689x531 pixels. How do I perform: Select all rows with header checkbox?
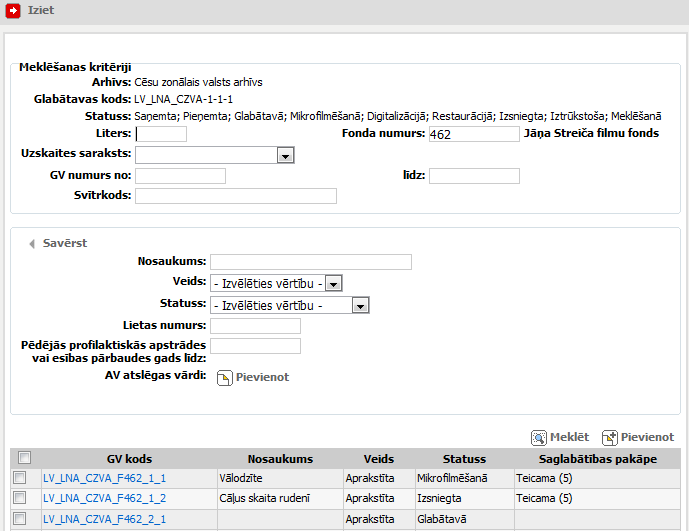click(x=25, y=458)
